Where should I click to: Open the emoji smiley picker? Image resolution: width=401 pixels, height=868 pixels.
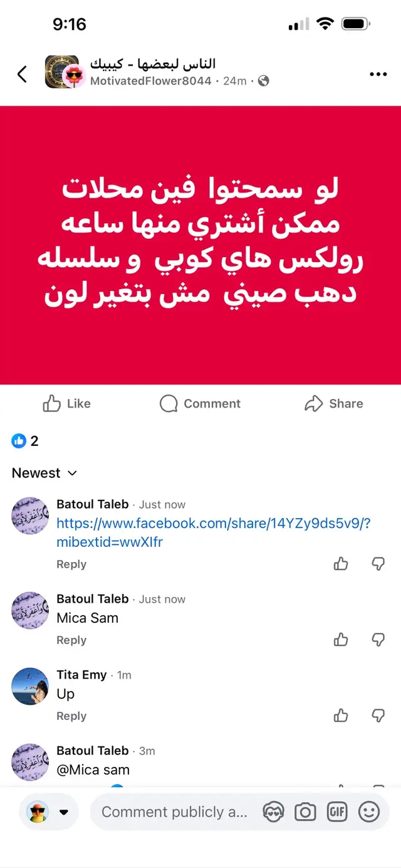[x=369, y=812]
